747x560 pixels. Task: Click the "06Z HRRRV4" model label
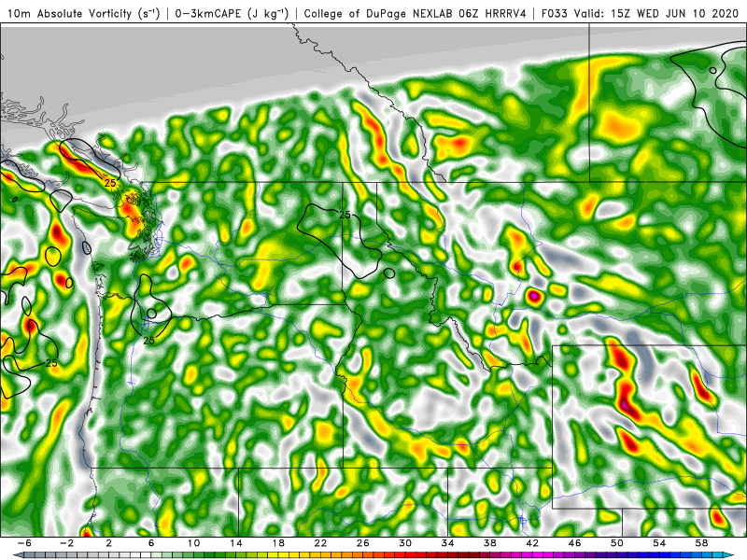tap(492, 13)
